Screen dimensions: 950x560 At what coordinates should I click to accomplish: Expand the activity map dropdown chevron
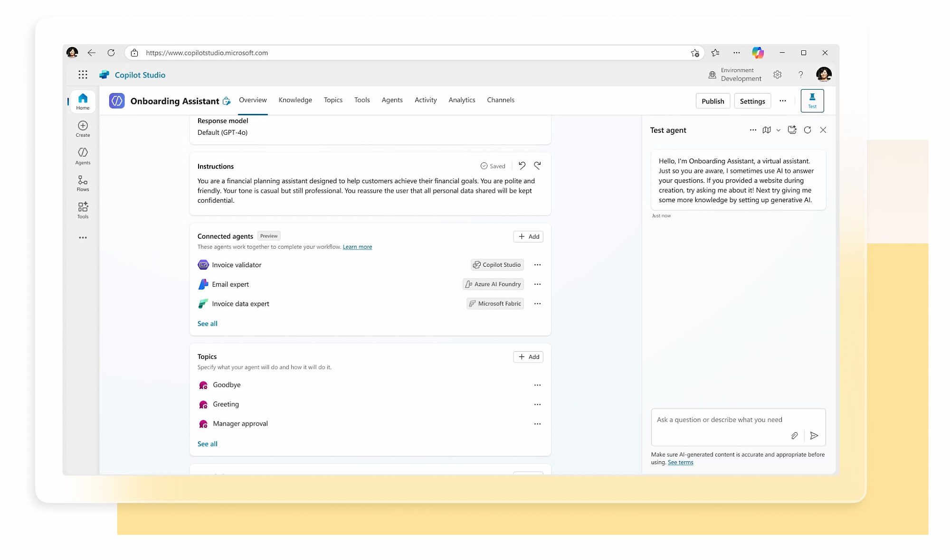[778, 130]
